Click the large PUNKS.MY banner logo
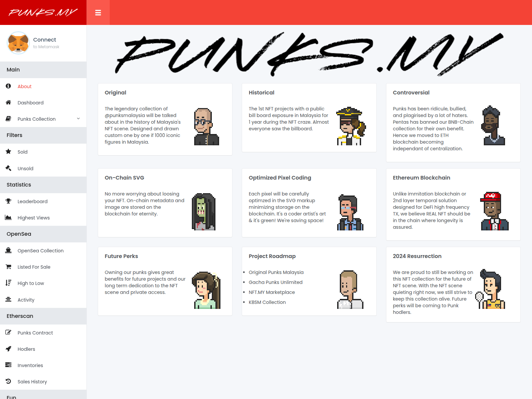This screenshot has height=399, width=532. pyautogui.click(x=309, y=54)
